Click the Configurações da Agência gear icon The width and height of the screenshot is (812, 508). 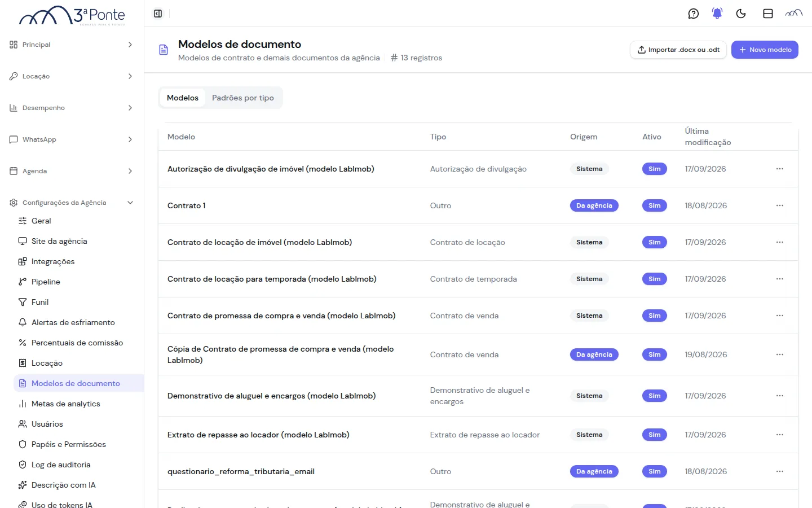14,203
